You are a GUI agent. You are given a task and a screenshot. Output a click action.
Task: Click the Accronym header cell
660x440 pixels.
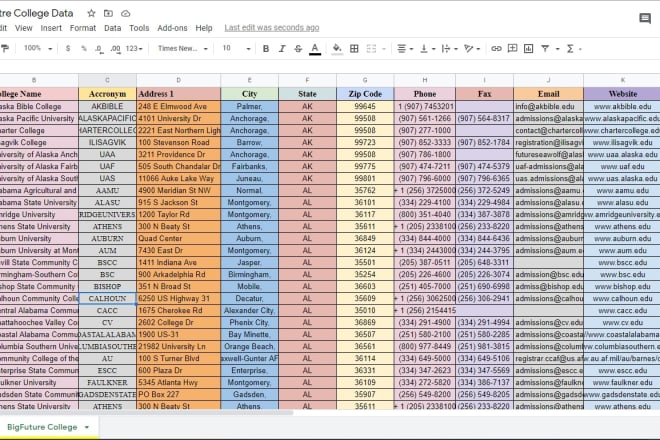pyautogui.click(x=107, y=94)
